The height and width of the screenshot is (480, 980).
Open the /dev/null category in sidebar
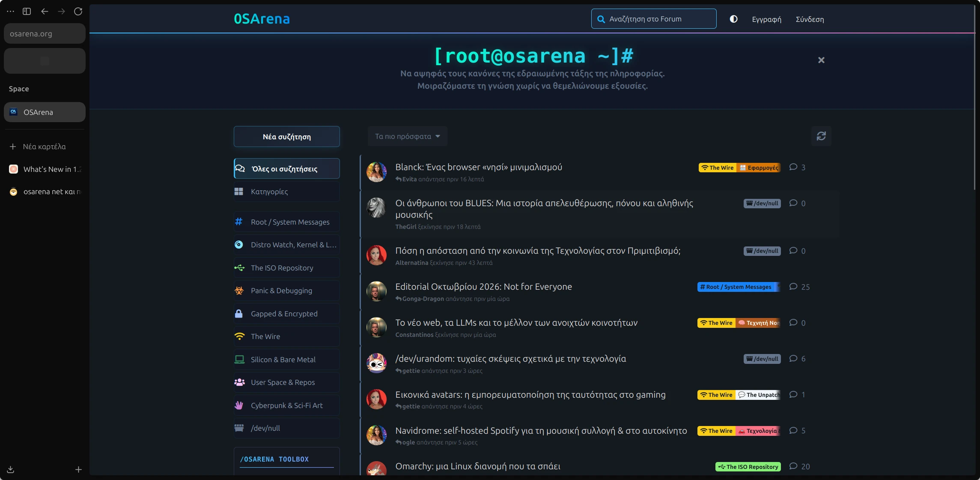point(287,428)
